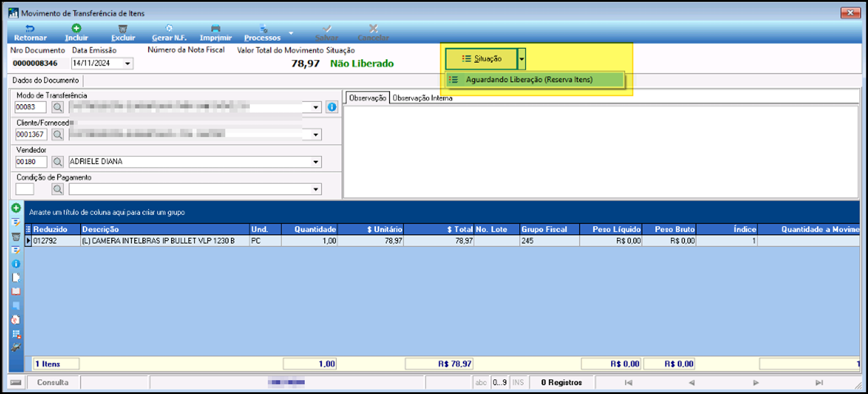
Task: Generate the invoice with Gerar N.F.
Action: click(169, 33)
